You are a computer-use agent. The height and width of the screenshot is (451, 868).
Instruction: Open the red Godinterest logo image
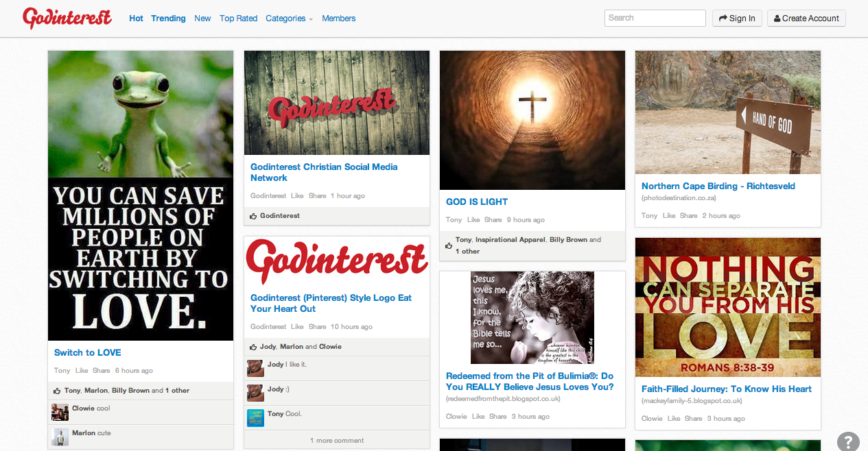(337, 262)
